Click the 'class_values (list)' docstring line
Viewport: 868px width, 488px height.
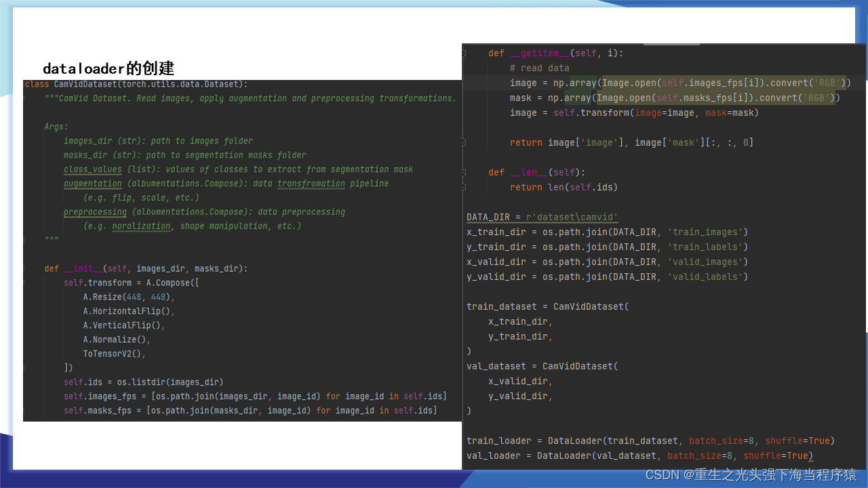[238, 169]
